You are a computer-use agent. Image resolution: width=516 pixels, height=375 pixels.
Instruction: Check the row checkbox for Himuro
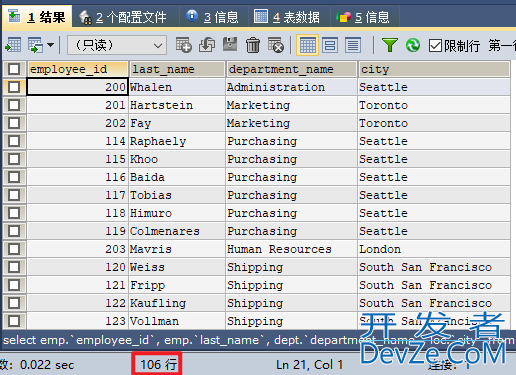tap(14, 213)
